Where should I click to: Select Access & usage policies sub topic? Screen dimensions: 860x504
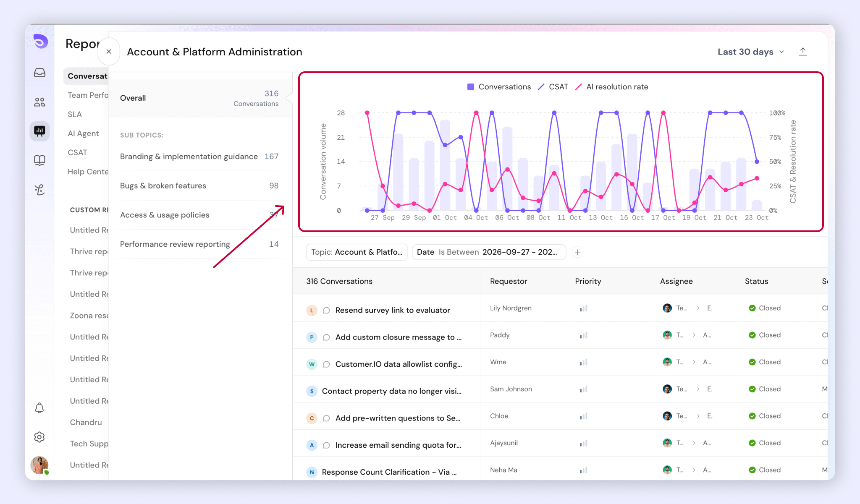pyautogui.click(x=199, y=215)
